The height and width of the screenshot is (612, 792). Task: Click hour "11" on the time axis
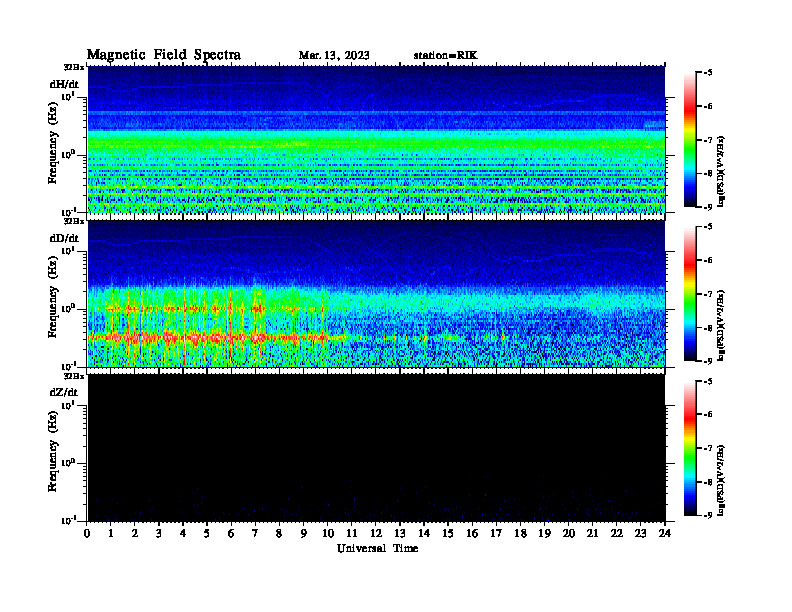coord(352,533)
